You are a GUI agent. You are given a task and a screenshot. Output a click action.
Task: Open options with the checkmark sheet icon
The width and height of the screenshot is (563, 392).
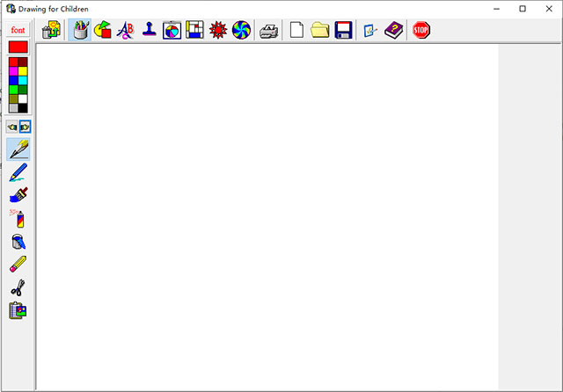tap(369, 30)
